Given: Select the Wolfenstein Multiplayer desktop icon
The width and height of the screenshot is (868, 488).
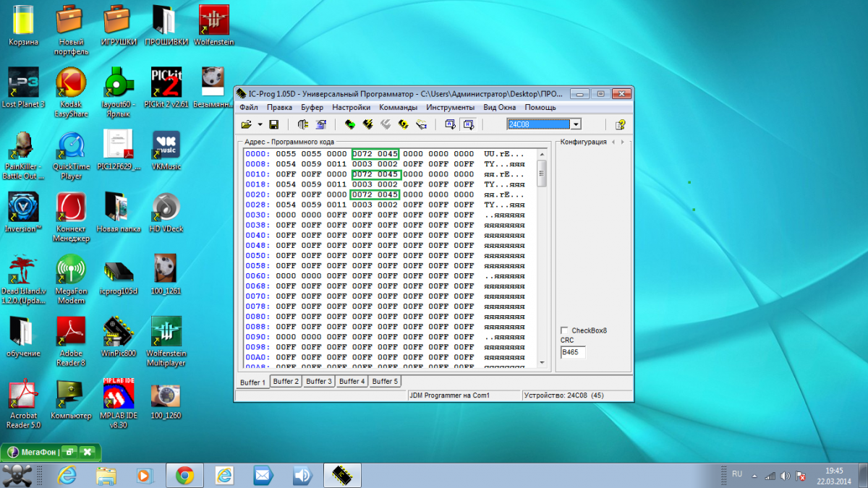Looking at the screenshot, I should point(166,341).
